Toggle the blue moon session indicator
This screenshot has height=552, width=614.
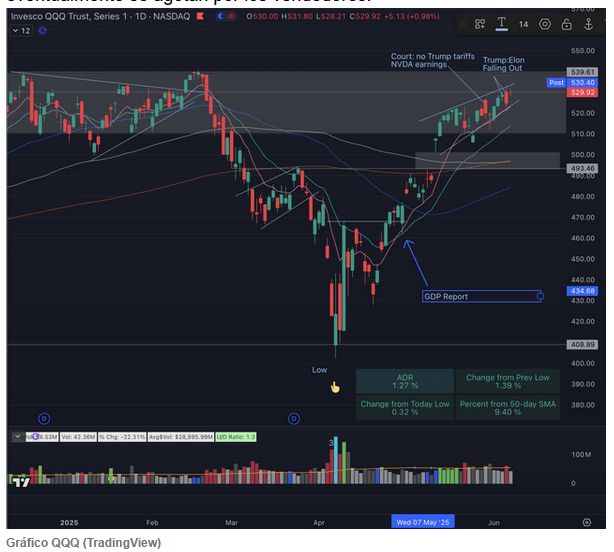[x=220, y=16]
